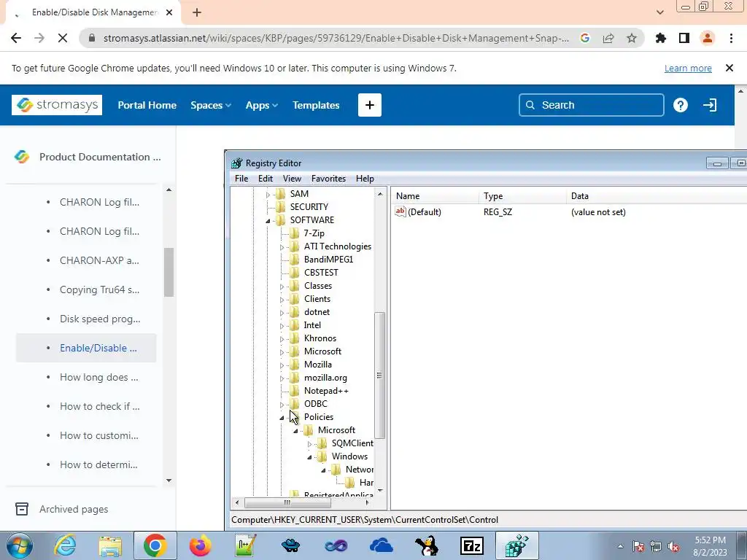Click the log in arrow icon
Viewport: 747px width, 560px height.
(x=710, y=105)
